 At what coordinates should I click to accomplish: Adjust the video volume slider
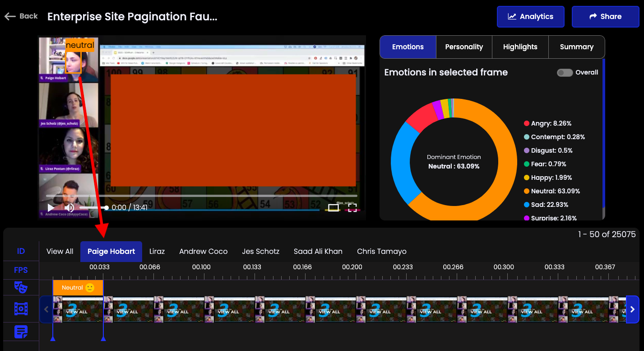[94, 208]
